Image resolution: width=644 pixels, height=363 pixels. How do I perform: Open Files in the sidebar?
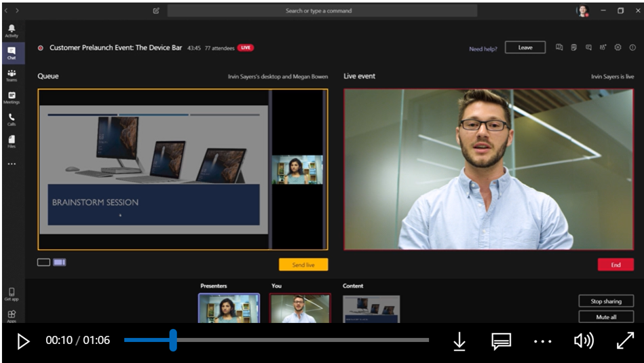point(12,142)
